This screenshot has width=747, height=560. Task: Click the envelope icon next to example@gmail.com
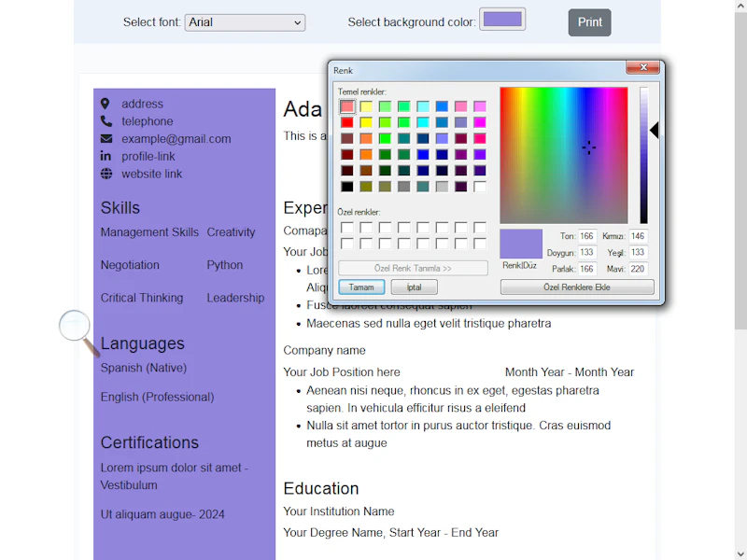[106, 138]
